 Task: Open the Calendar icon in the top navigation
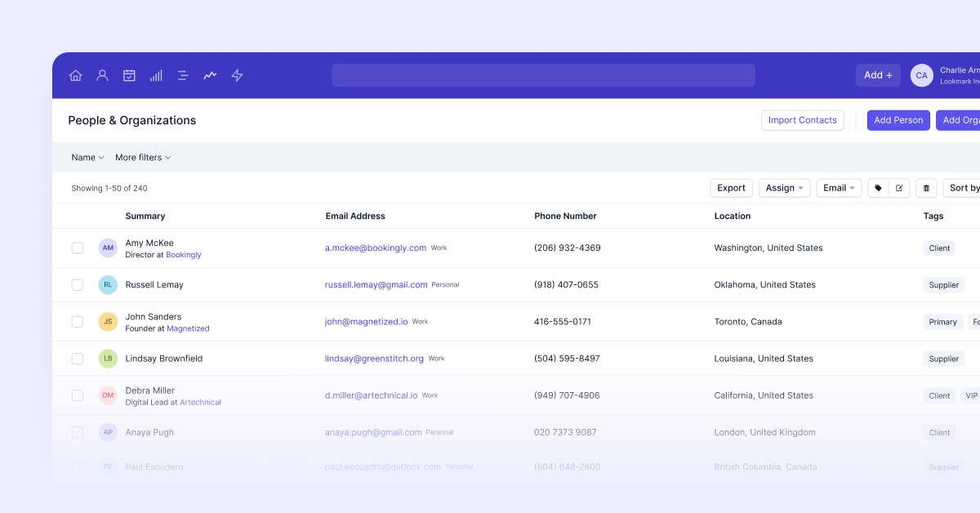click(x=129, y=75)
